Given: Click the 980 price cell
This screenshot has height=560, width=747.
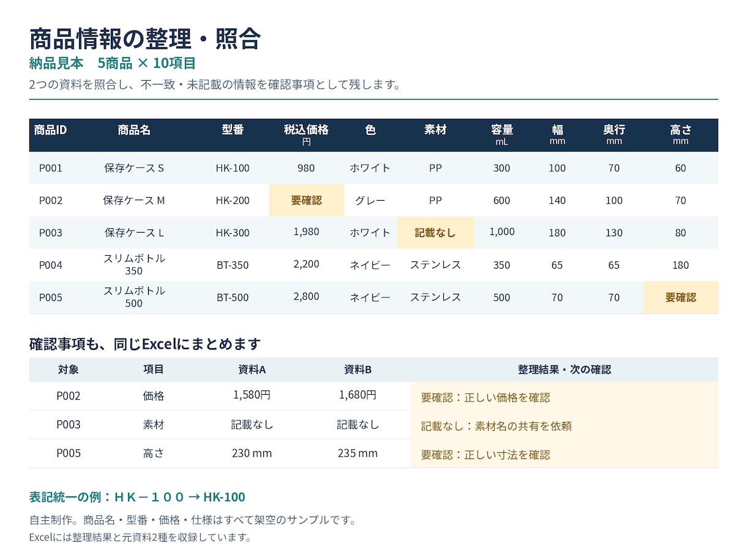Looking at the screenshot, I should click(x=306, y=168).
